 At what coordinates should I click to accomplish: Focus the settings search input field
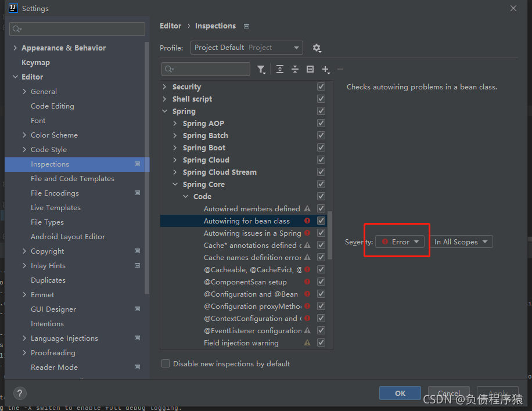point(77,29)
